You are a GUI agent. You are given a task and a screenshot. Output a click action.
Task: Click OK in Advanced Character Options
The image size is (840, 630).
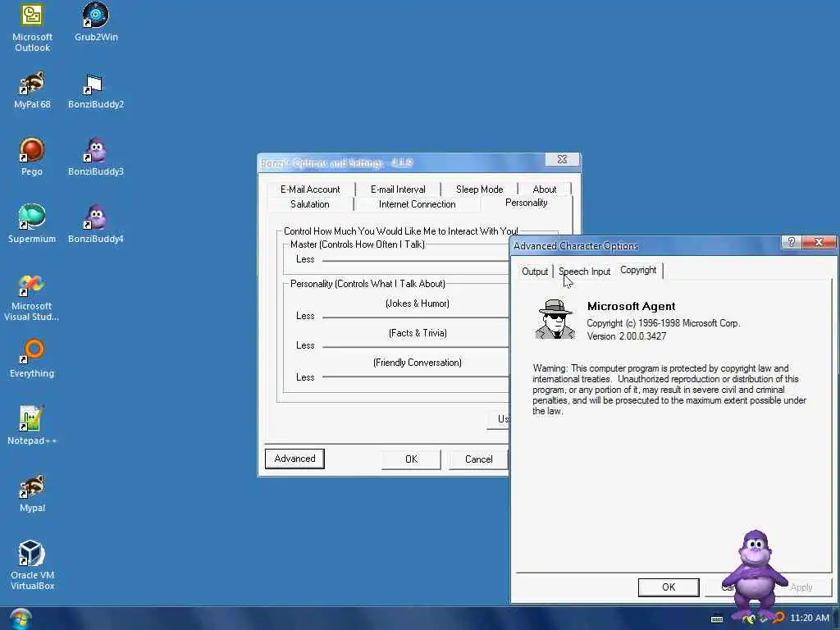pyautogui.click(x=669, y=587)
